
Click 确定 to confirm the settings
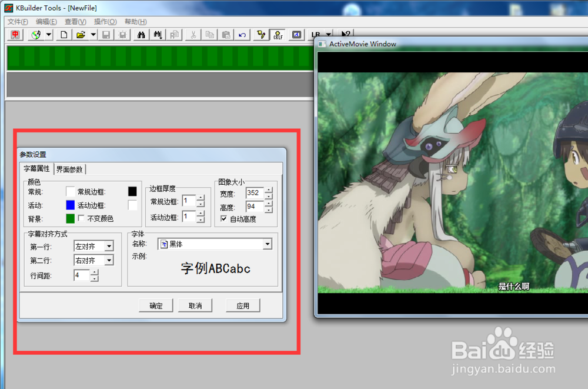coord(156,305)
